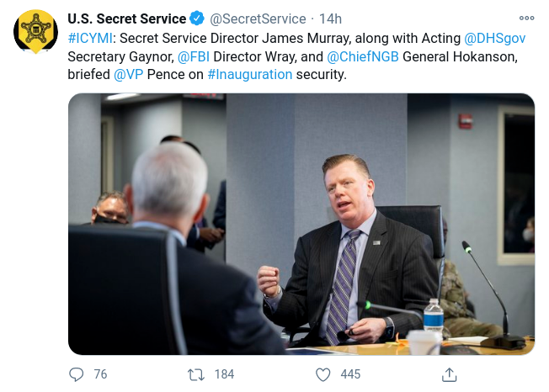Screen dimensions: 549x392
Task: Click the reply speech bubble icon
Action: click(x=77, y=374)
